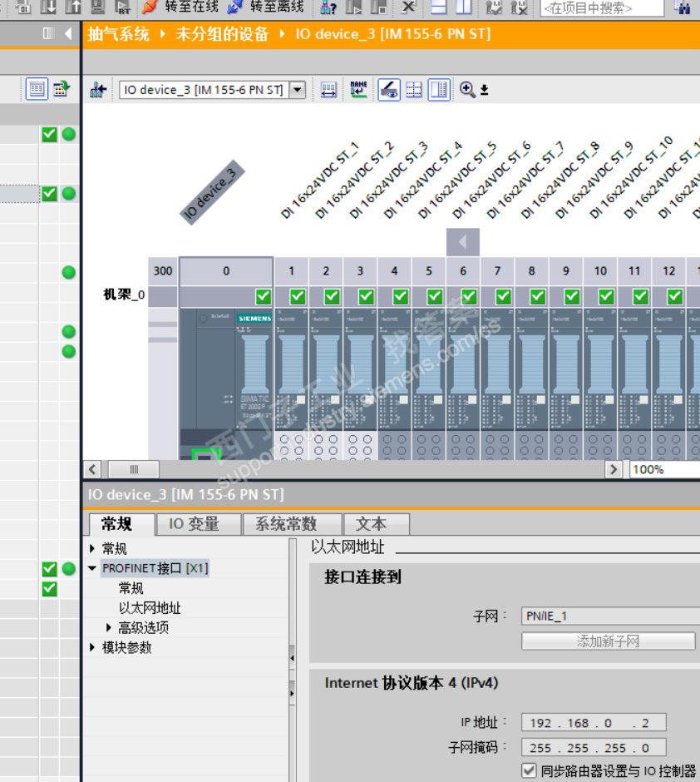Viewport: 700px width, 782px height.
Task: Click the 转至离线 button label
Action: [277, 7]
